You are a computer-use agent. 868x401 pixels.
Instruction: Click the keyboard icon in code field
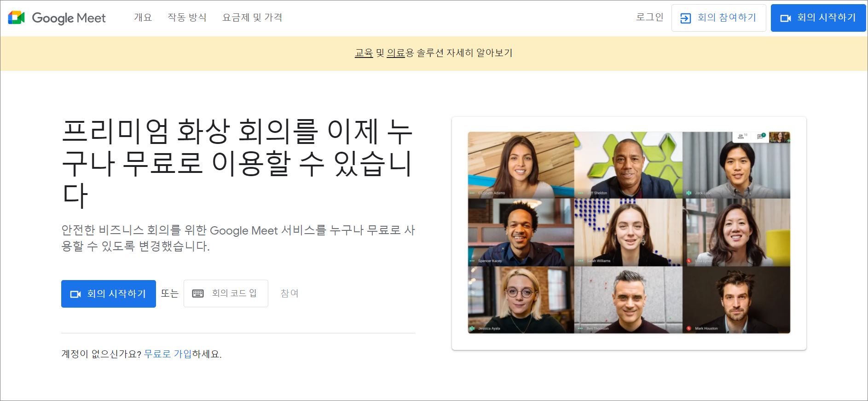[x=198, y=293]
